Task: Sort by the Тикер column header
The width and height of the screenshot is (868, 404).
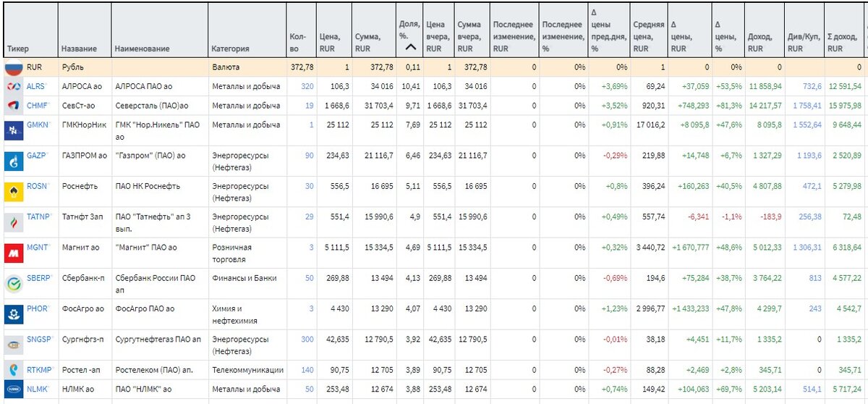Action: pos(18,49)
